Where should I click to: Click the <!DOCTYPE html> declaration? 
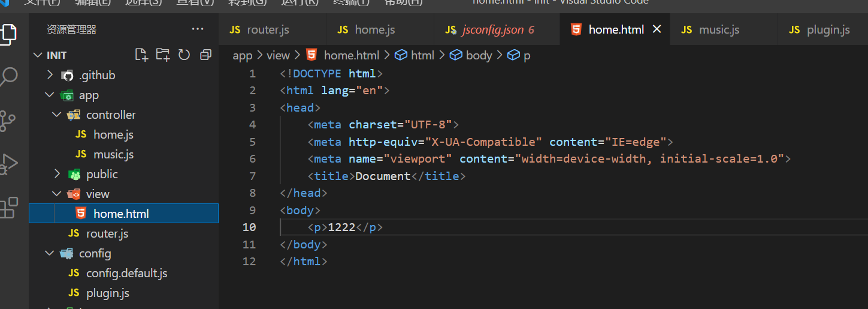coord(331,73)
